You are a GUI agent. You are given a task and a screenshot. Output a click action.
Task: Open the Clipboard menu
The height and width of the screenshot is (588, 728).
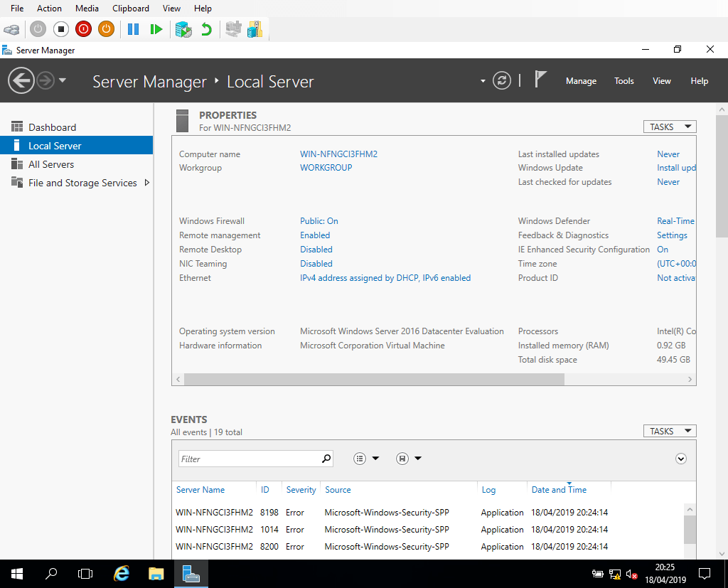click(x=131, y=9)
